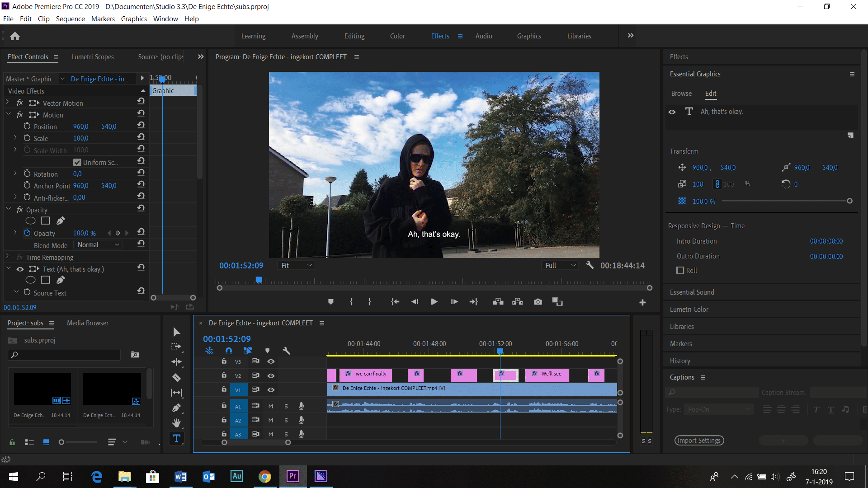Open the Blend Mode dropdown in Opacity
Viewport: 868px width, 488px height.
coord(97,245)
